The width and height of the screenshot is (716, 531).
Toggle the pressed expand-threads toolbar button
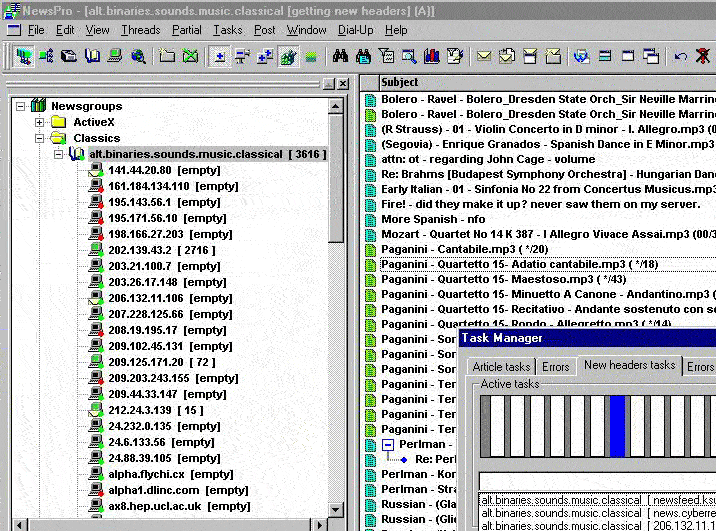coord(220,56)
